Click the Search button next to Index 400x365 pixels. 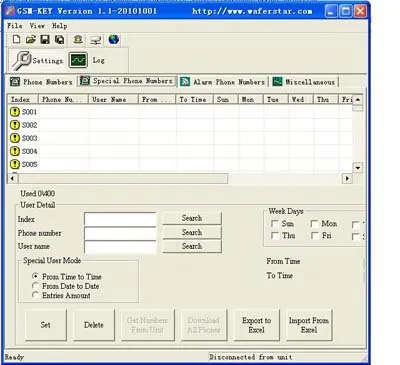pyautogui.click(x=192, y=218)
